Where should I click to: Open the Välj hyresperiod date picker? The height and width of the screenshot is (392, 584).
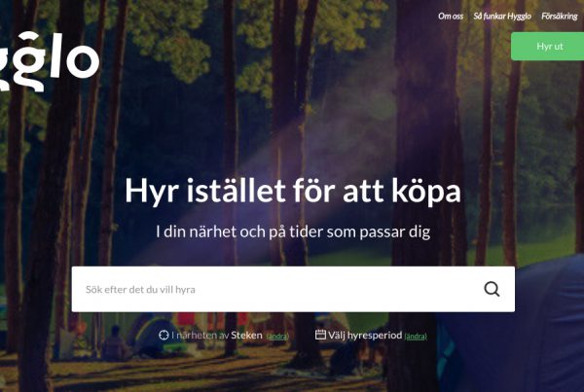click(x=365, y=335)
